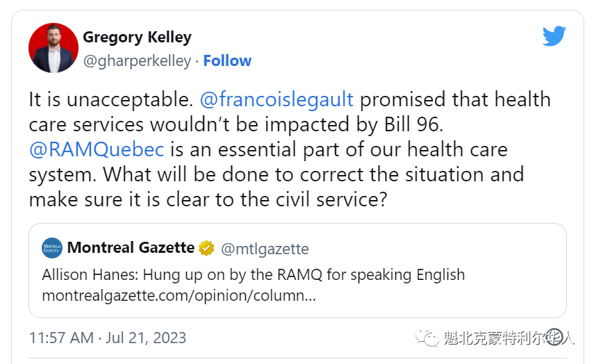Screen dimensions: 594x364
Task: Click the Chinese watermark text
Action: tap(509, 338)
